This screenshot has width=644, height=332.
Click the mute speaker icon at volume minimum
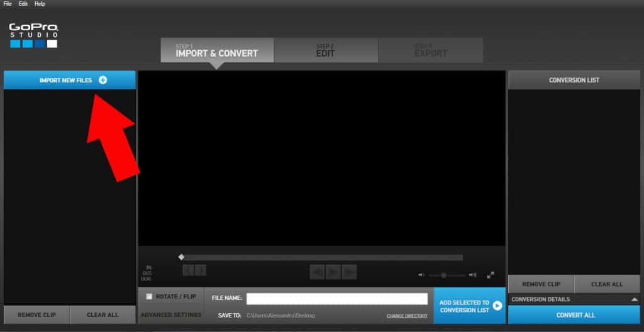pyautogui.click(x=421, y=275)
